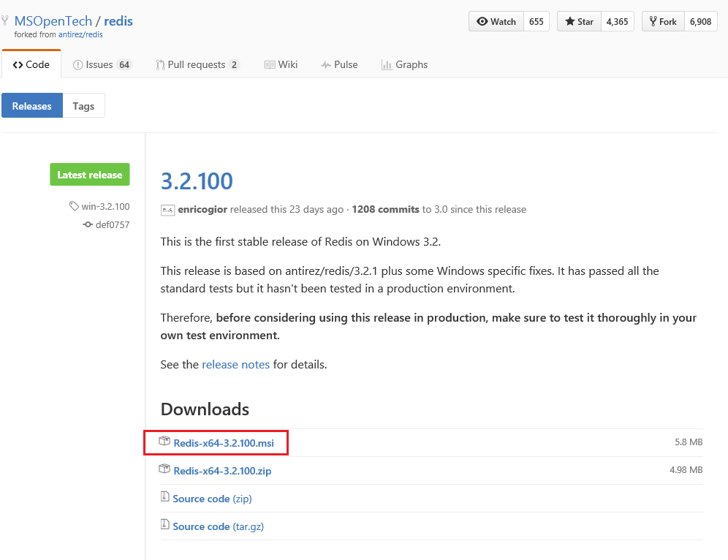
Task: Open the Pull requests tab
Action: (x=198, y=64)
